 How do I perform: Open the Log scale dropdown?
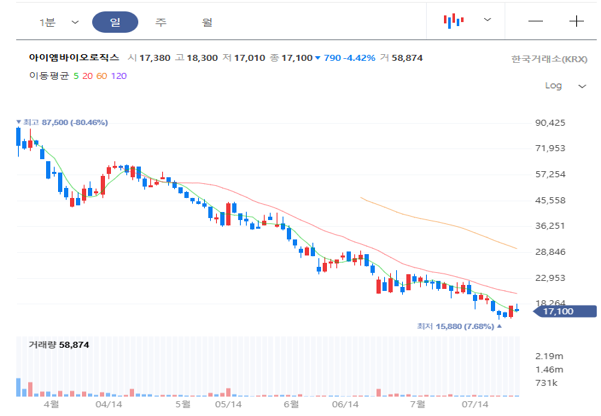(565, 86)
